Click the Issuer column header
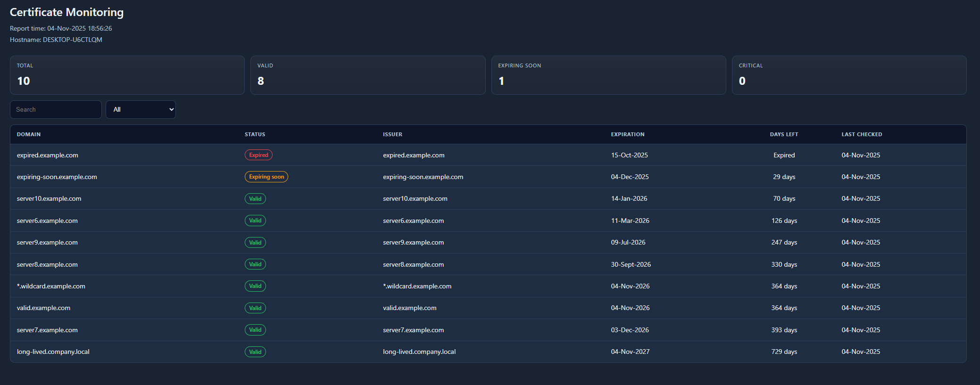 point(392,134)
